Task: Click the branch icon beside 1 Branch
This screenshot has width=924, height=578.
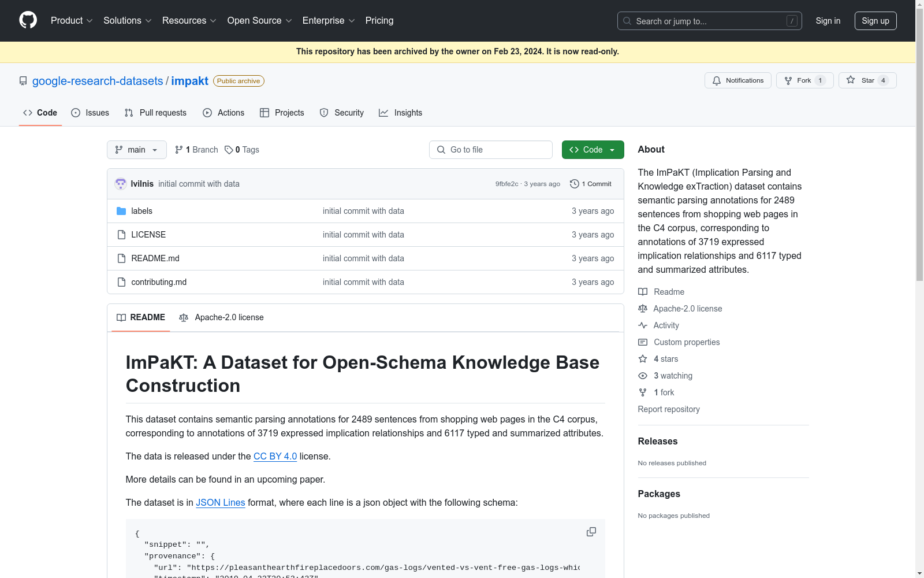Action: (179, 150)
